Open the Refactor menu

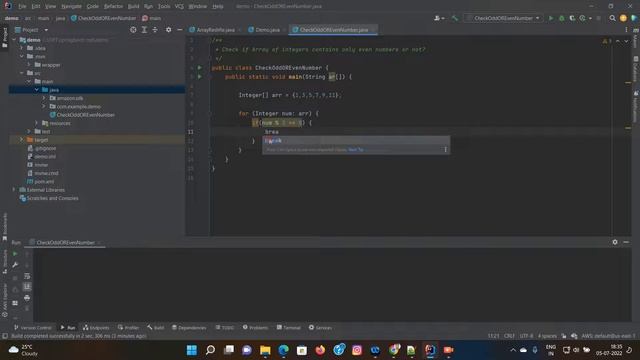point(113,7)
